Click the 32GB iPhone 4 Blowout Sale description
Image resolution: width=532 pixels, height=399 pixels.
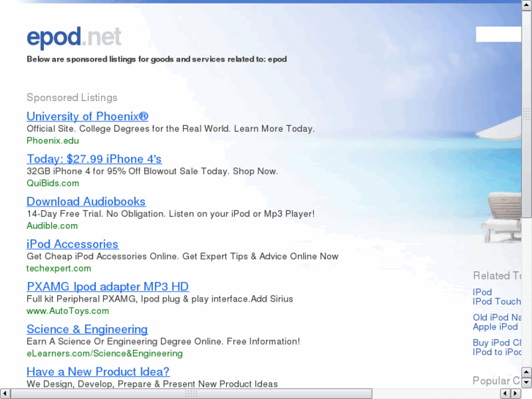152,171
